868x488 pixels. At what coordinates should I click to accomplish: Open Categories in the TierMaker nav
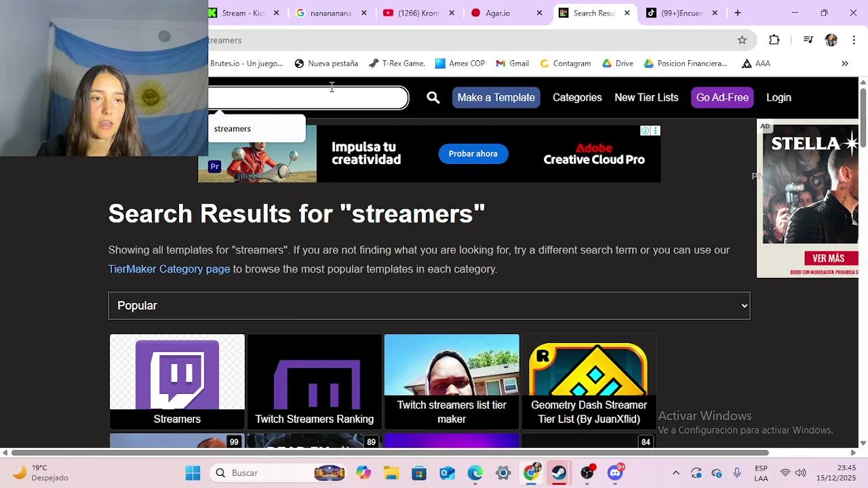[577, 98]
